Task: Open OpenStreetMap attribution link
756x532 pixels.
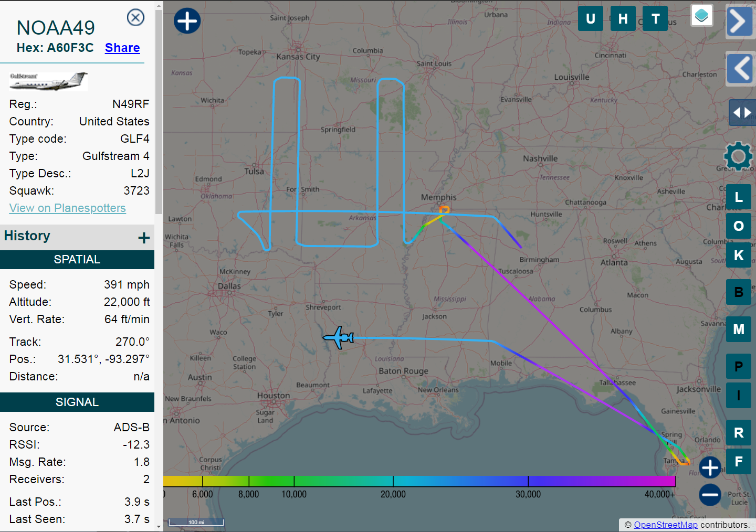Action: [666, 525]
